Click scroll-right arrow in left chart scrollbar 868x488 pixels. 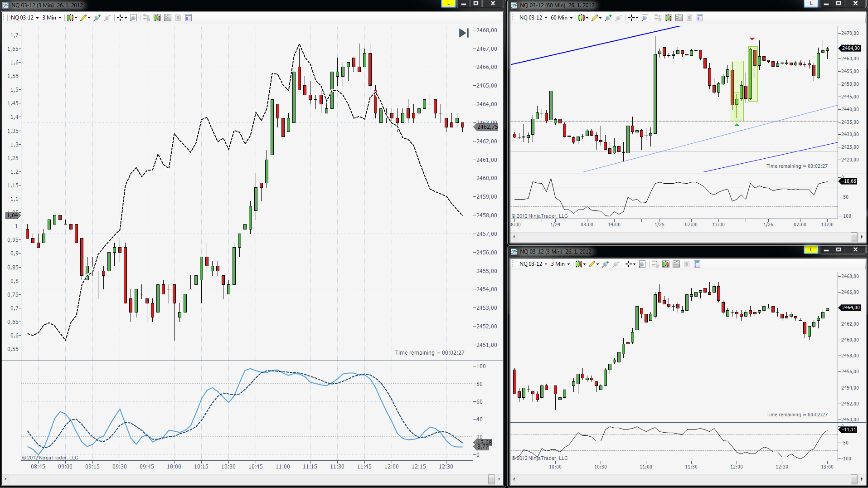point(499,479)
